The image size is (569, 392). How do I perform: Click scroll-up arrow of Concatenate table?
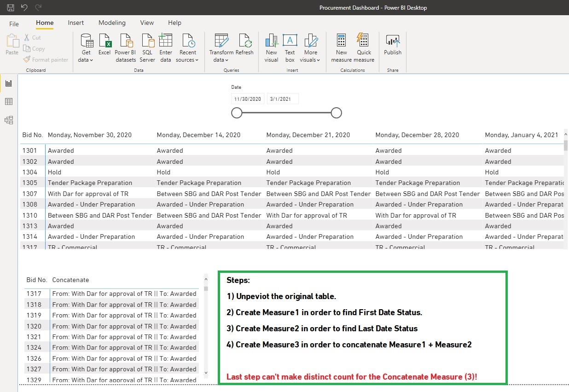[206, 279]
